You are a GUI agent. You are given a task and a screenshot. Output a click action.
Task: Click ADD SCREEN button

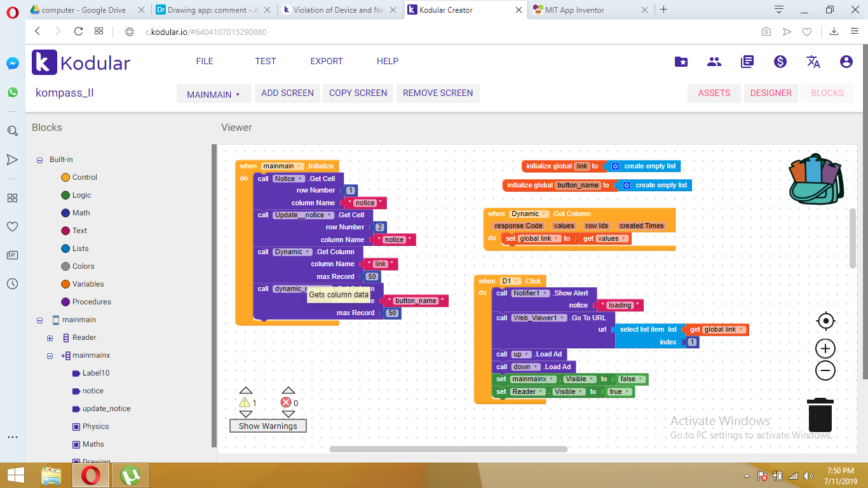point(287,93)
